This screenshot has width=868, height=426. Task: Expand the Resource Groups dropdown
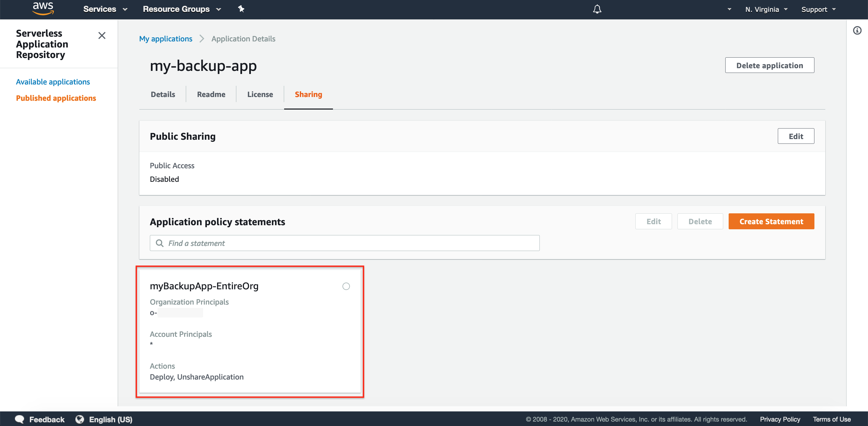pyautogui.click(x=182, y=9)
